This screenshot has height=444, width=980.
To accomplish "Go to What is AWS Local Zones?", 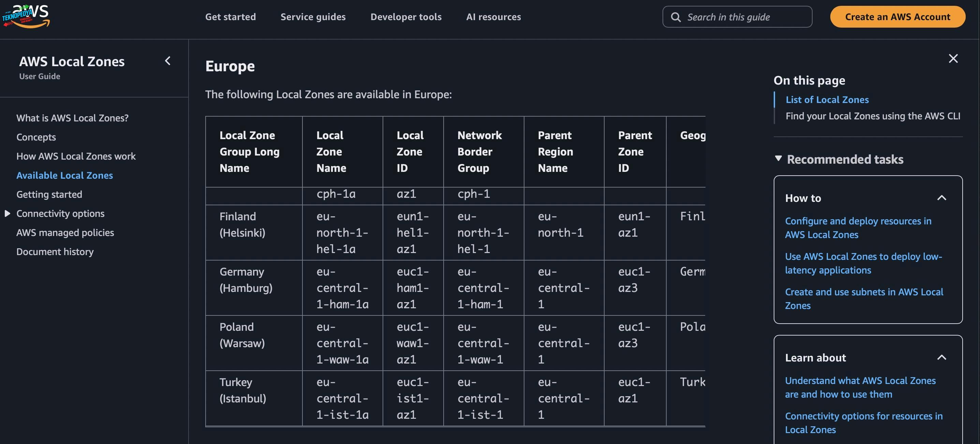I will [72, 118].
